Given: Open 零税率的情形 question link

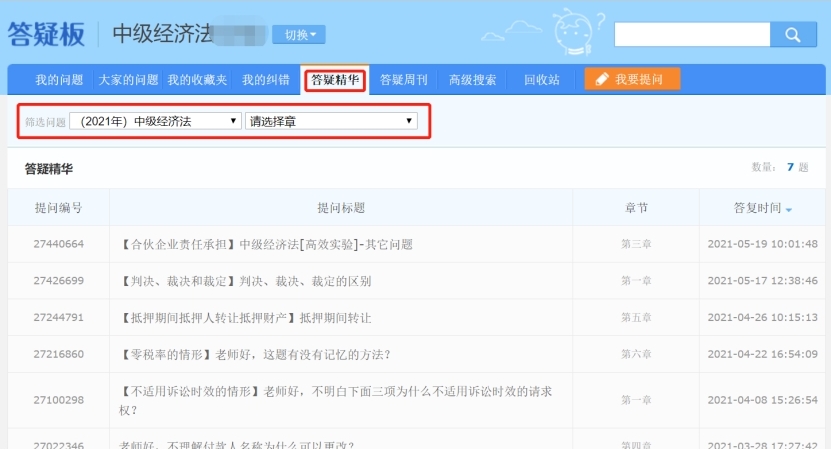Looking at the screenshot, I should 254,354.
